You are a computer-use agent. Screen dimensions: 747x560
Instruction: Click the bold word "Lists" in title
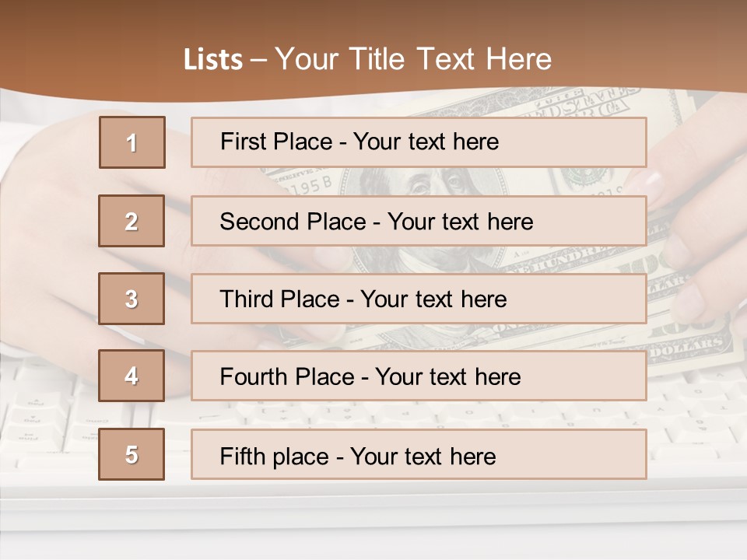tap(213, 60)
